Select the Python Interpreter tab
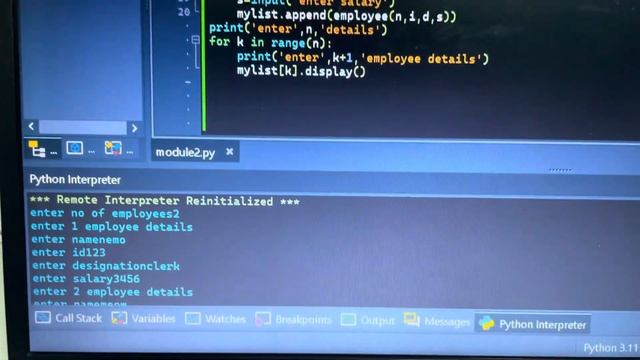640x360 pixels. [x=533, y=324]
